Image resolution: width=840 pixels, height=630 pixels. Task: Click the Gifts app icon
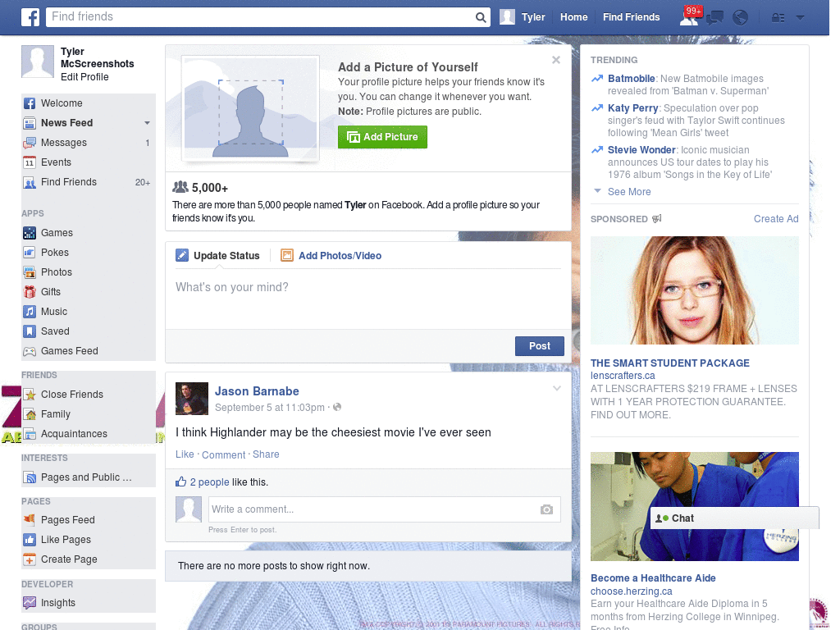30,292
